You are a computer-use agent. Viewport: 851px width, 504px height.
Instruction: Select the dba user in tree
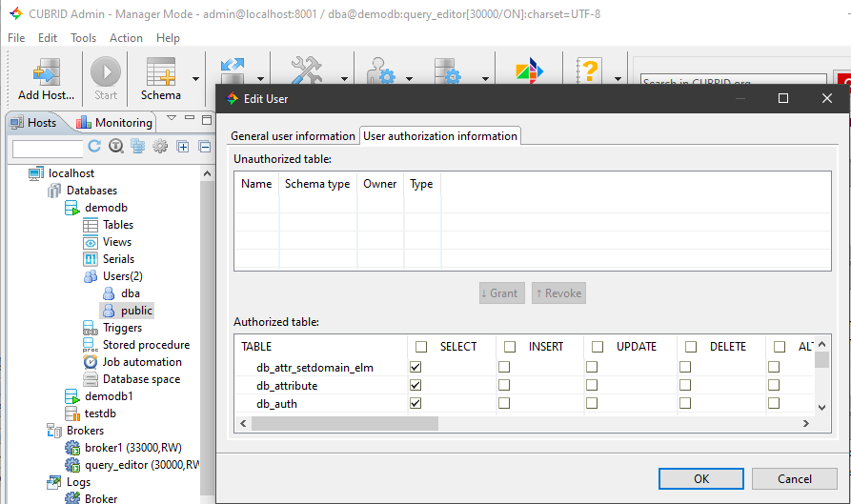[x=131, y=293]
